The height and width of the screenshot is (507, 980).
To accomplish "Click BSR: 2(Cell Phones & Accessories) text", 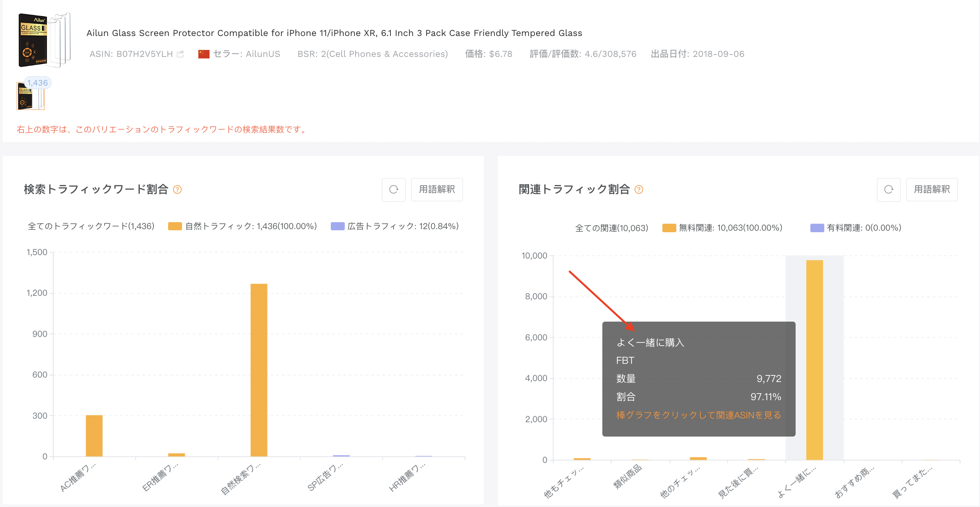I will pos(373,54).
